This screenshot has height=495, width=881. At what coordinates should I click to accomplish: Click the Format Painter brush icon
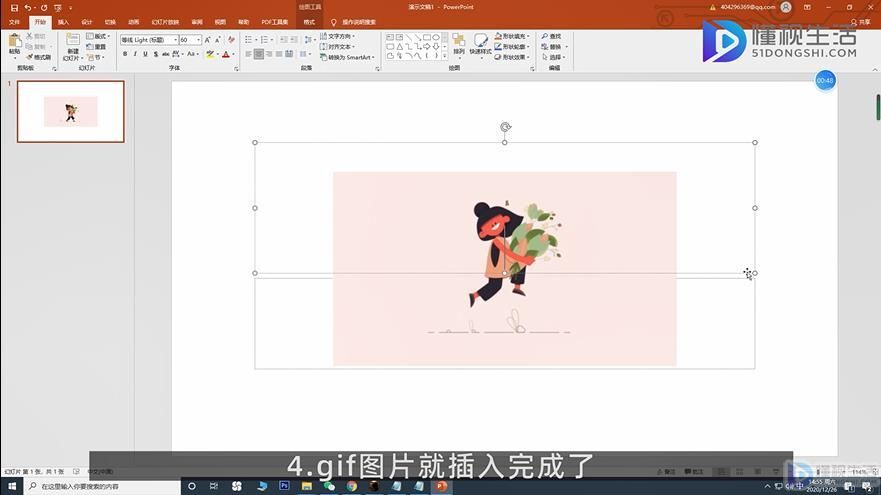click(x=39, y=57)
